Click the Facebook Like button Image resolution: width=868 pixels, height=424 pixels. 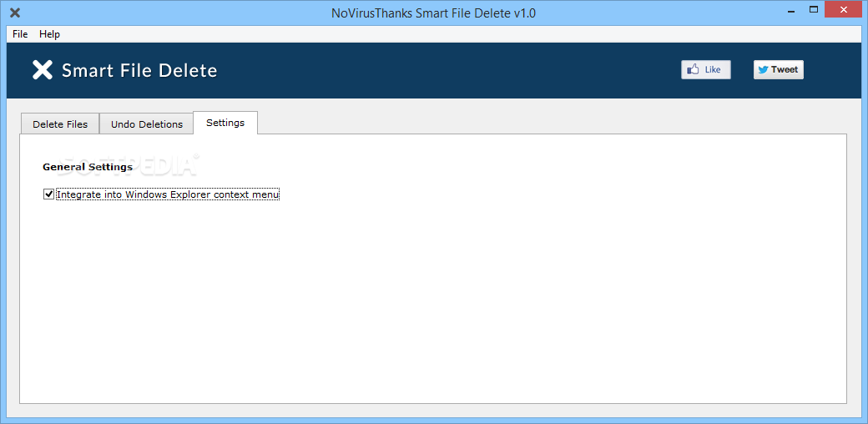click(x=706, y=70)
